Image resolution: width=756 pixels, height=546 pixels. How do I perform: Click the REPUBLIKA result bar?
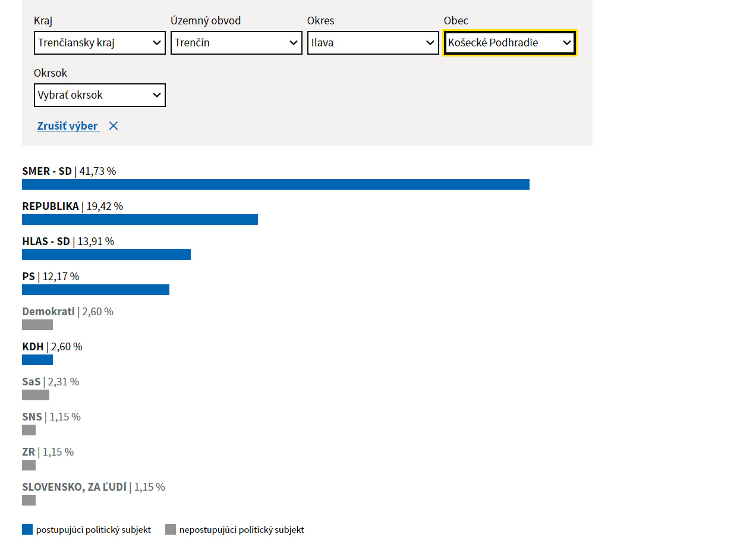[140, 219]
